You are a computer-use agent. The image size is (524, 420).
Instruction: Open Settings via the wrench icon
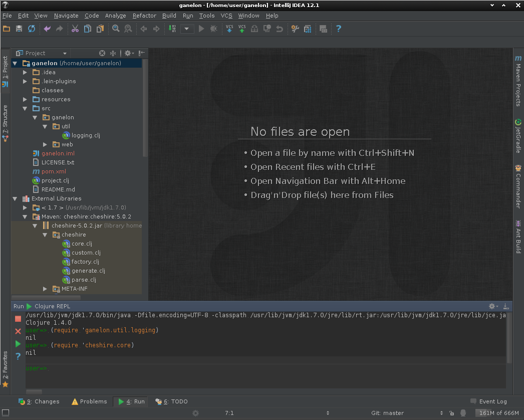pos(295,29)
